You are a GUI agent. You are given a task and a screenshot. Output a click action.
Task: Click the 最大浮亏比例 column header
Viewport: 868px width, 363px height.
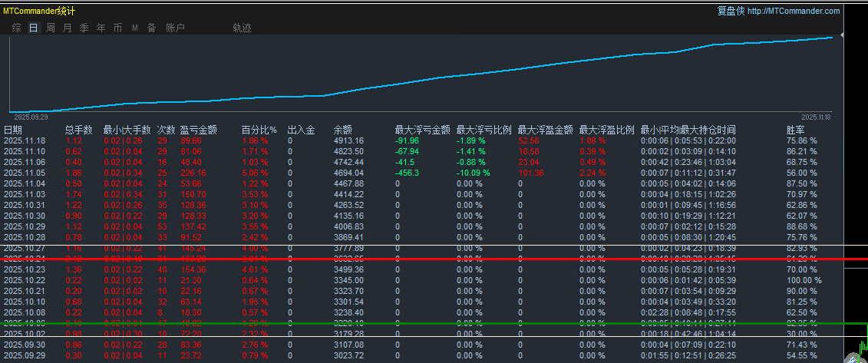tap(484, 130)
